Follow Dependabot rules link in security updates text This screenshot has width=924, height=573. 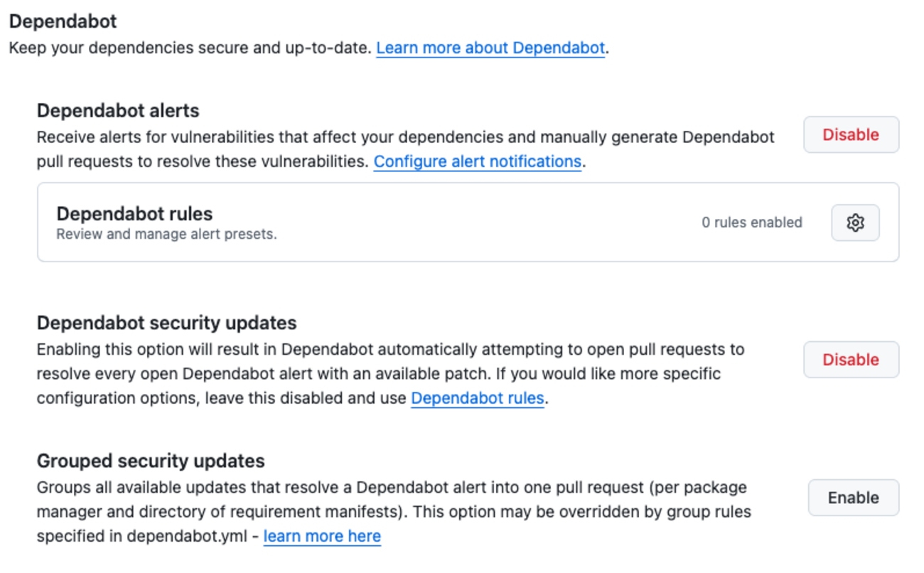point(478,398)
